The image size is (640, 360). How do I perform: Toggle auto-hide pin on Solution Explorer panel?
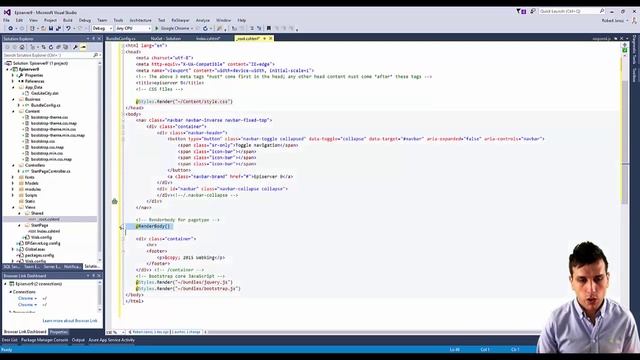point(93,39)
